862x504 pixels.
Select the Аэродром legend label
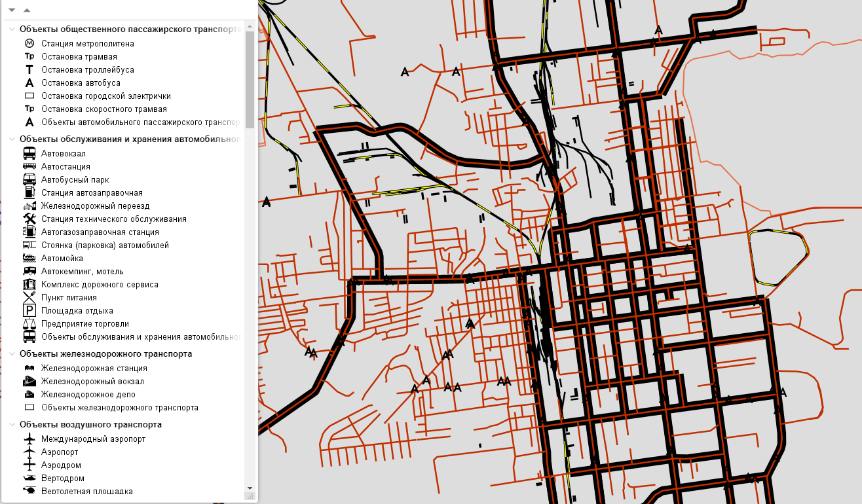point(62,465)
